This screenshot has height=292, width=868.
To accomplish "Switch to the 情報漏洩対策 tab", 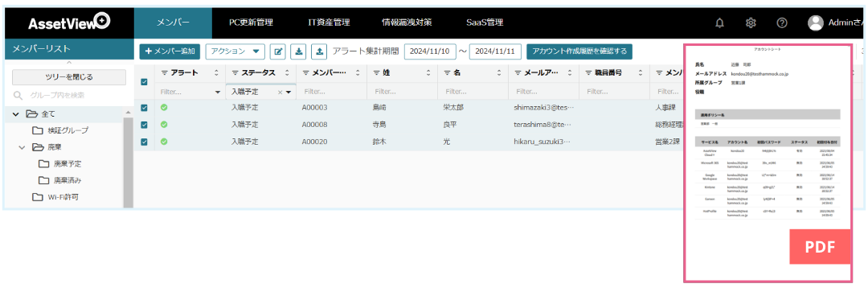I will point(407,23).
